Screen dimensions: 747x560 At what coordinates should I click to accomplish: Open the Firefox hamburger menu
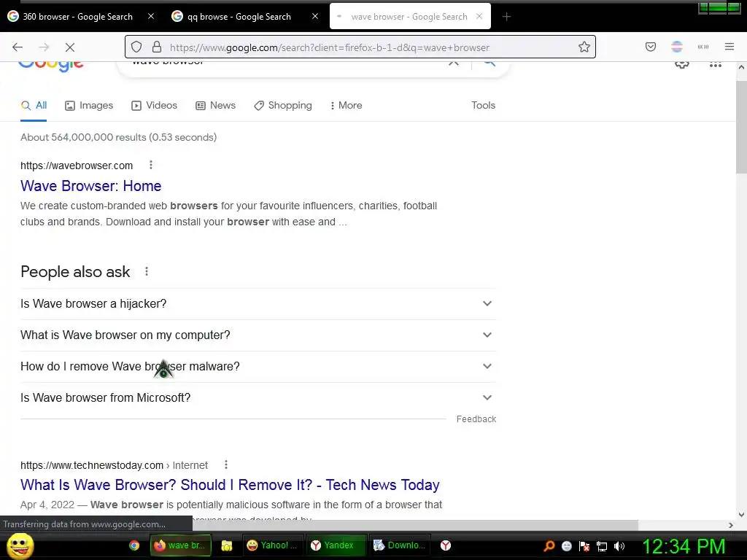click(x=729, y=47)
